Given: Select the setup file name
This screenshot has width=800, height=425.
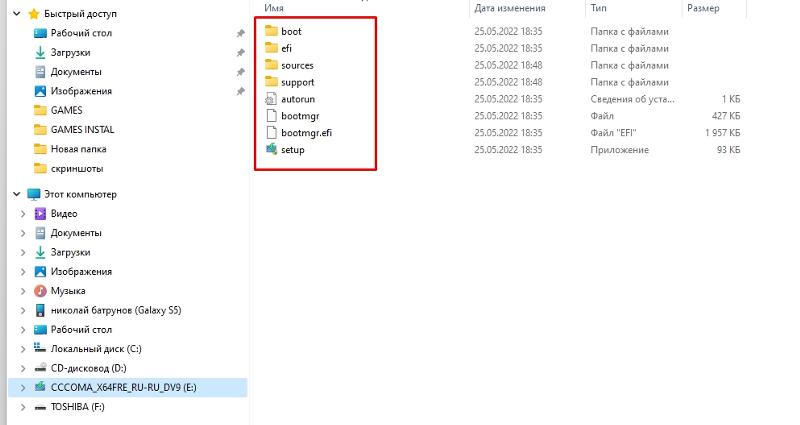Looking at the screenshot, I should click(x=293, y=150).
